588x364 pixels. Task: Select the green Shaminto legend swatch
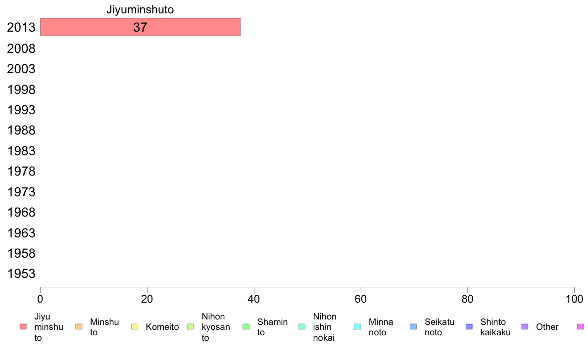tap(246, 327)
